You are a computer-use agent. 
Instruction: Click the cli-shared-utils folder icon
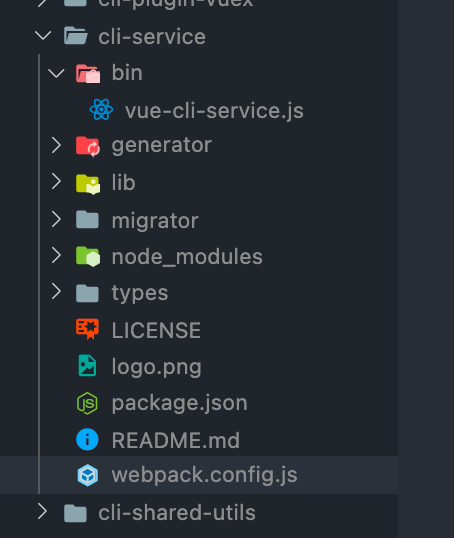point(75,513)
